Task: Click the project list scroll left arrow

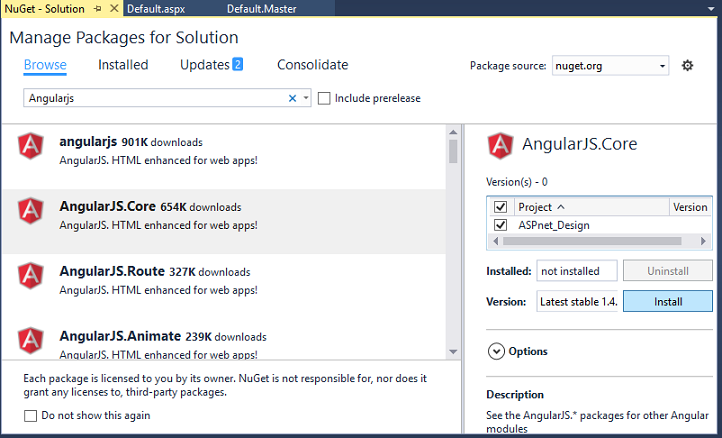Action: pos(495,241)
